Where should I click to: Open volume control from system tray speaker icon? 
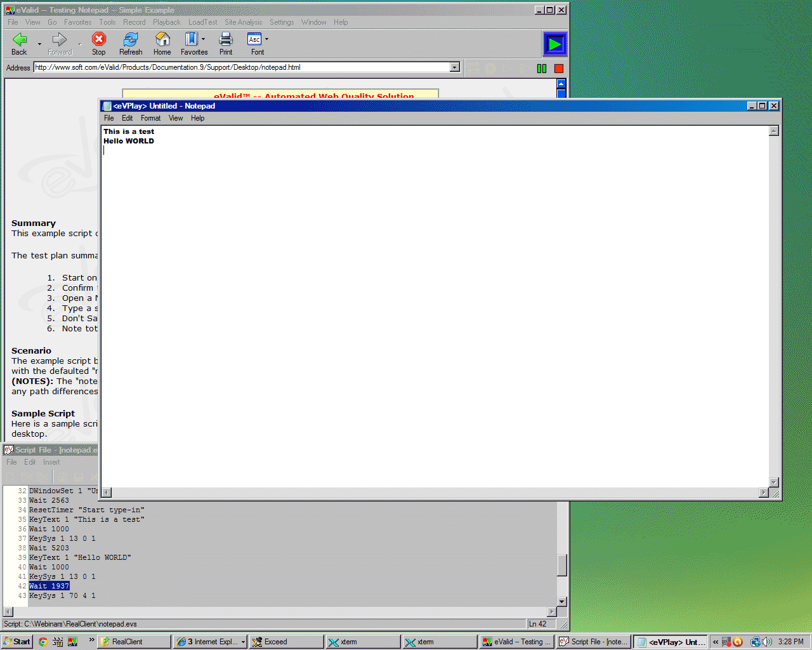[766, 642]
